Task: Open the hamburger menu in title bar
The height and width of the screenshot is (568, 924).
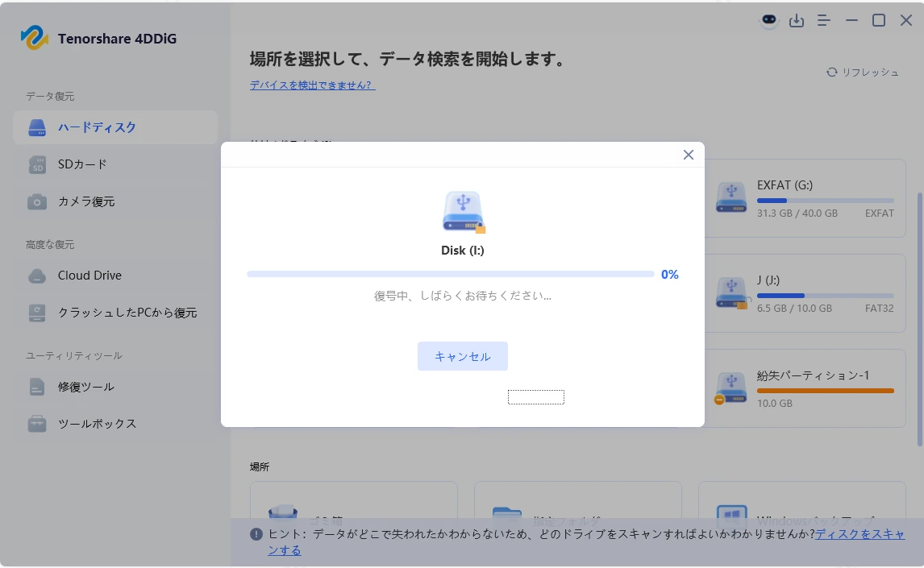Action: 824,21
